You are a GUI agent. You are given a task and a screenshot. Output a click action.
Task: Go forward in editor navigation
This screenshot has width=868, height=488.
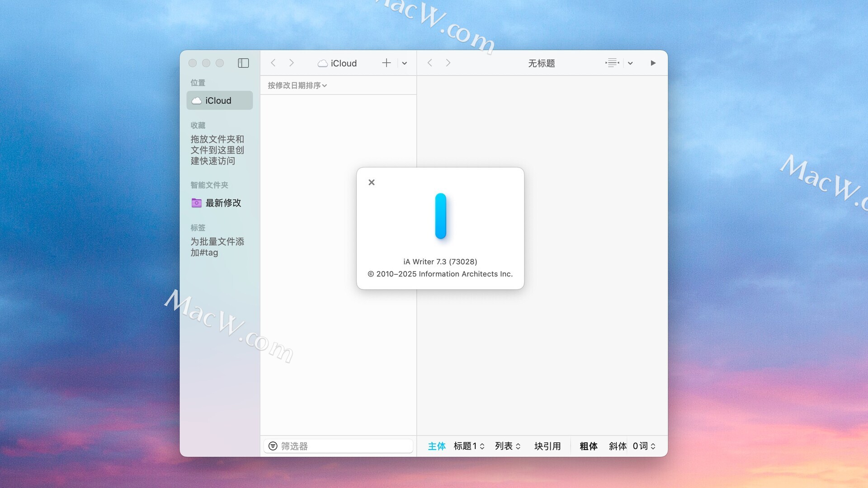(448, 63)
